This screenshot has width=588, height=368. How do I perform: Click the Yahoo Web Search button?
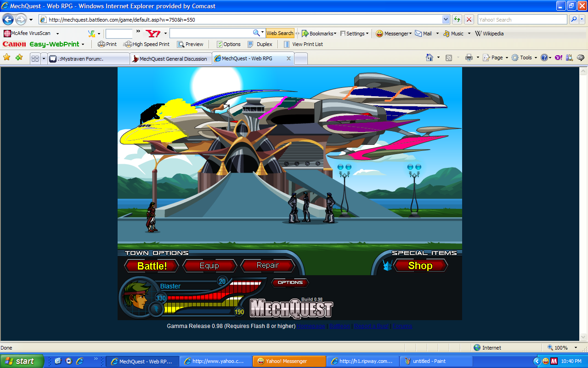tap(280, 33)
